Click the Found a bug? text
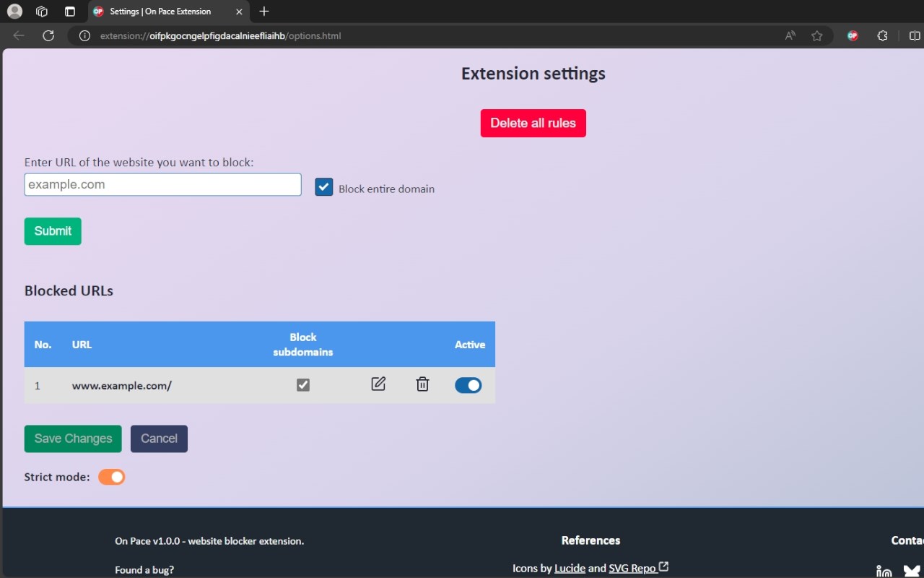Image resolution: width=924 pixels, height=578 pixels. 144,570
